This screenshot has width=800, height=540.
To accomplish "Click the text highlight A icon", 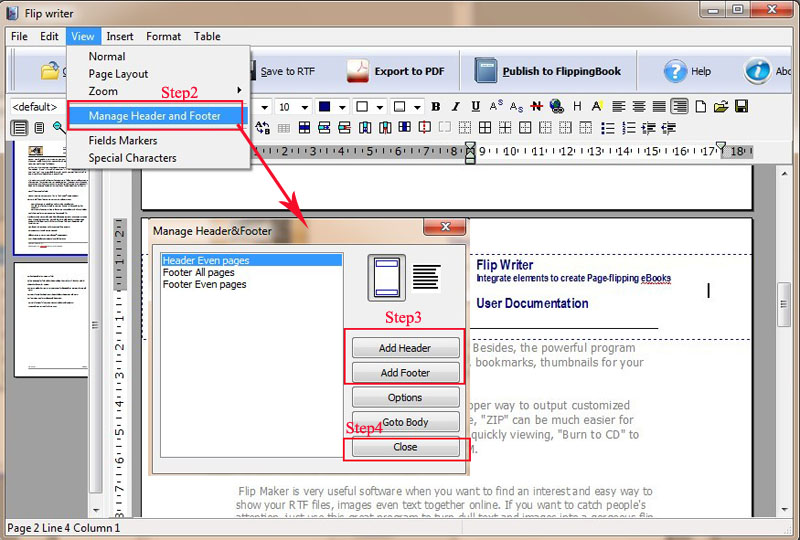I will point(597,107).
